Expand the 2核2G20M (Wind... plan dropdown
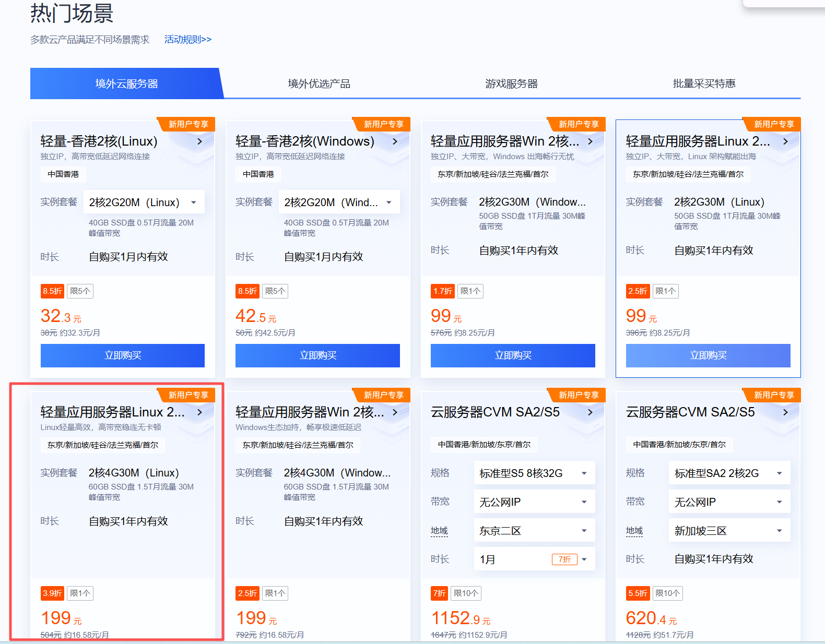 tap(339, 202)
